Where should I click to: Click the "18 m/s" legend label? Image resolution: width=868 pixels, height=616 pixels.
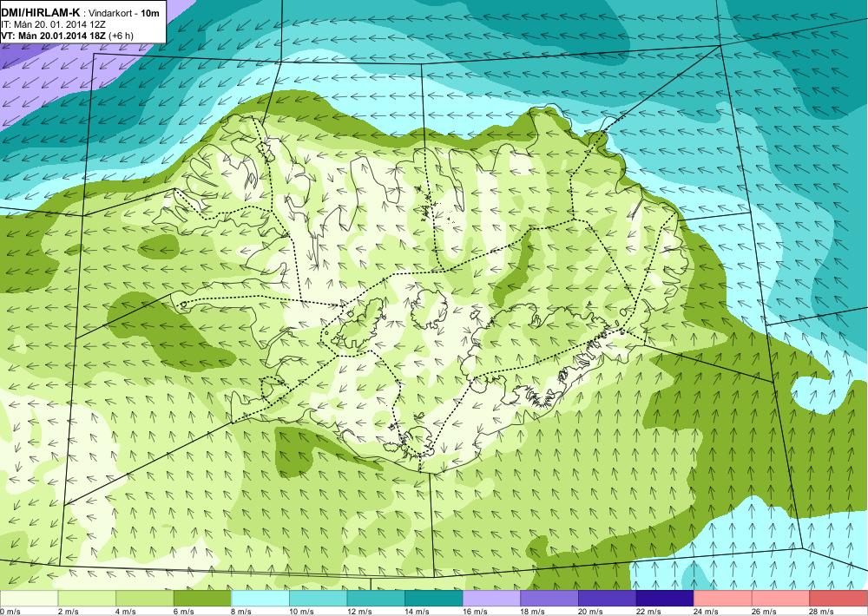coord(533,612)
